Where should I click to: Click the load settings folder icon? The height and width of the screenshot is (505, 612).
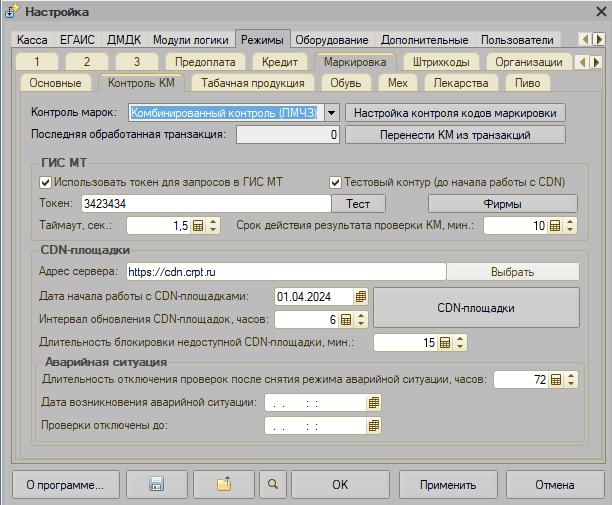pos(225,485)
